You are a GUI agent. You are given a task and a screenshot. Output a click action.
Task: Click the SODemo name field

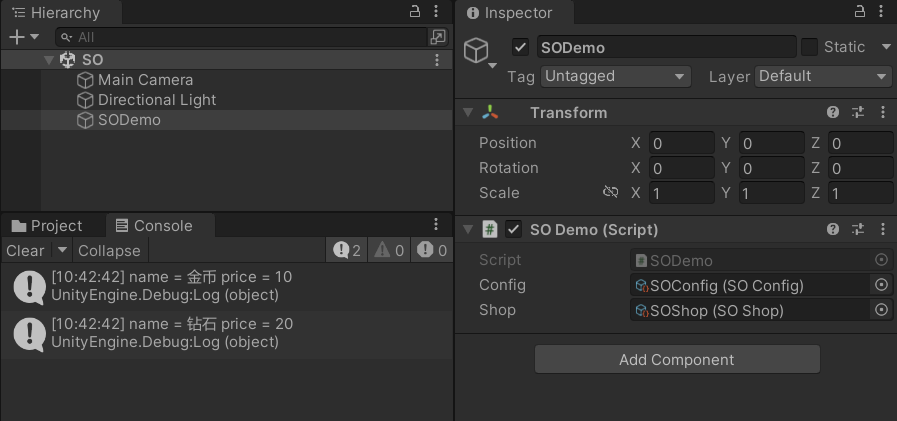click(666, 47)
